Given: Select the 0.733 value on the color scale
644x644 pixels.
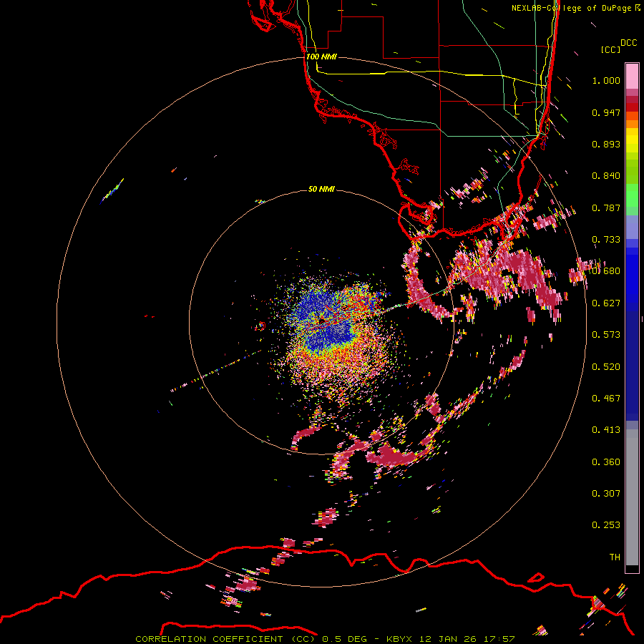Looking at the screenshot, I should (x=606, y=240).
